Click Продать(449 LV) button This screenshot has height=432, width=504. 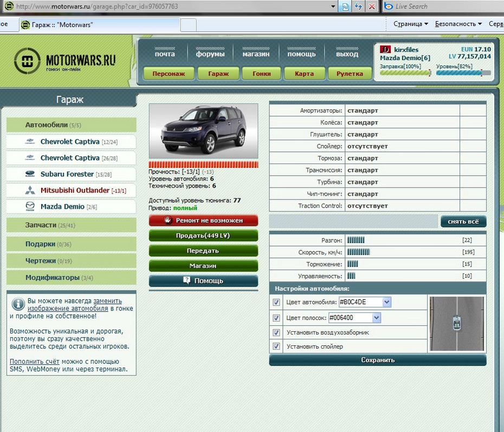click(x=203, y=236)
